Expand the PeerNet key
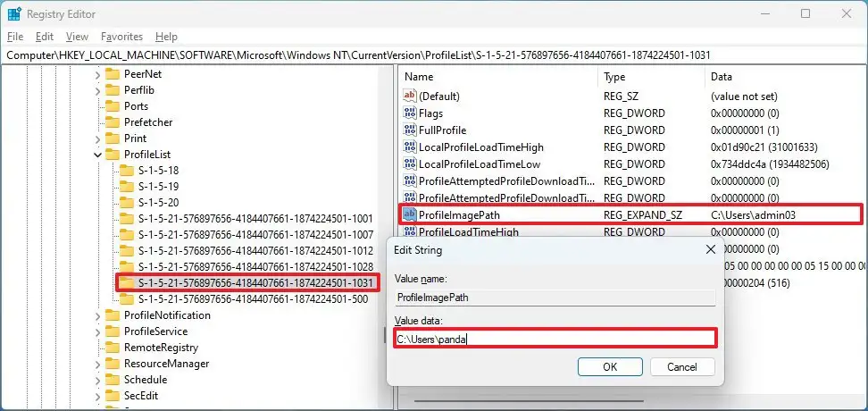 point(98,74)
